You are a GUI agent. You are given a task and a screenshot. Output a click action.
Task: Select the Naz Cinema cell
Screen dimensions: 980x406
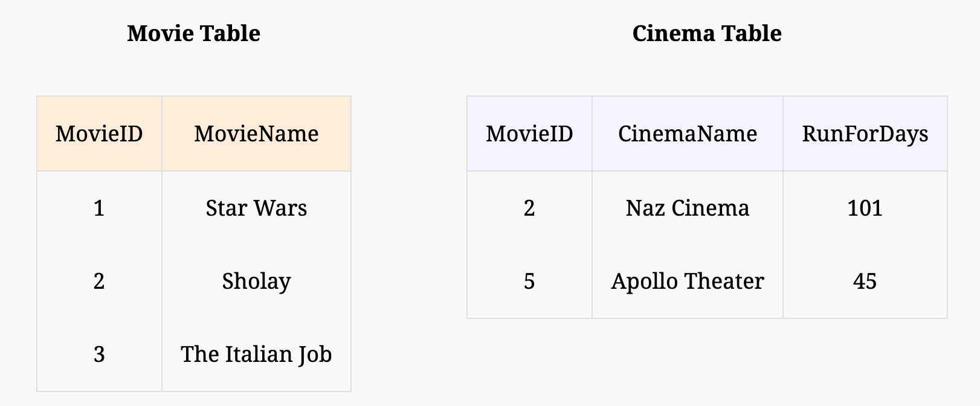point(687,208)
